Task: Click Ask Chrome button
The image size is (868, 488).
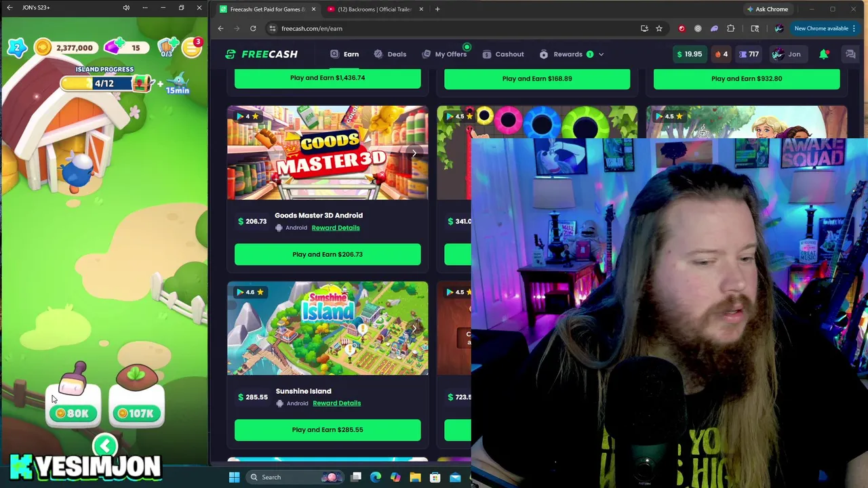Action: (x=767, y=9)
